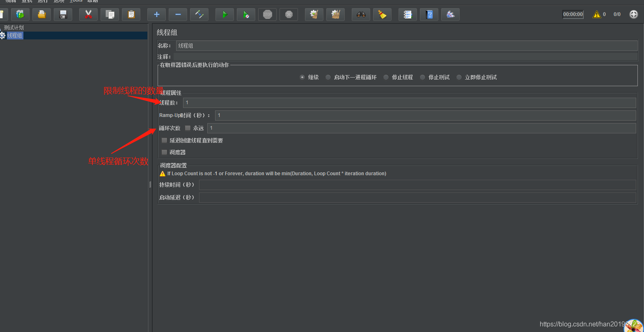Click the last toolbar icon after help
644x332 pixels.
[x=450, y=14]
